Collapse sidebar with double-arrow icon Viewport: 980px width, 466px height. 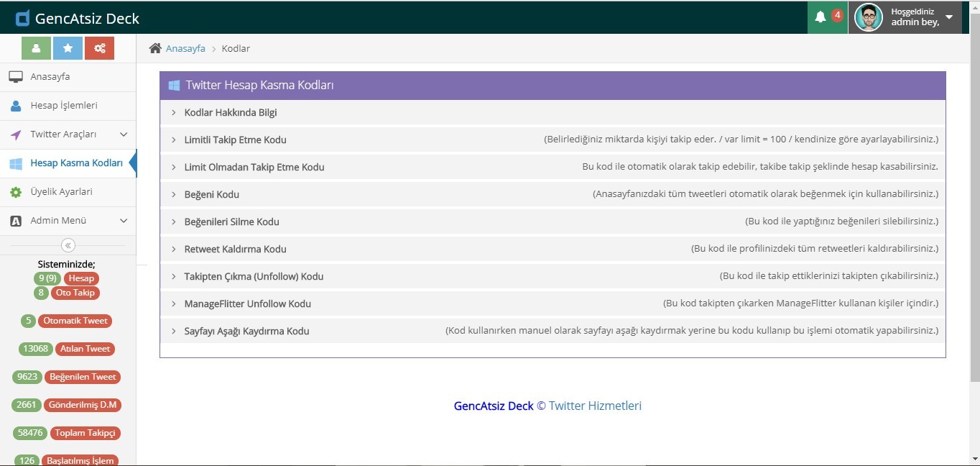(68, 245)
